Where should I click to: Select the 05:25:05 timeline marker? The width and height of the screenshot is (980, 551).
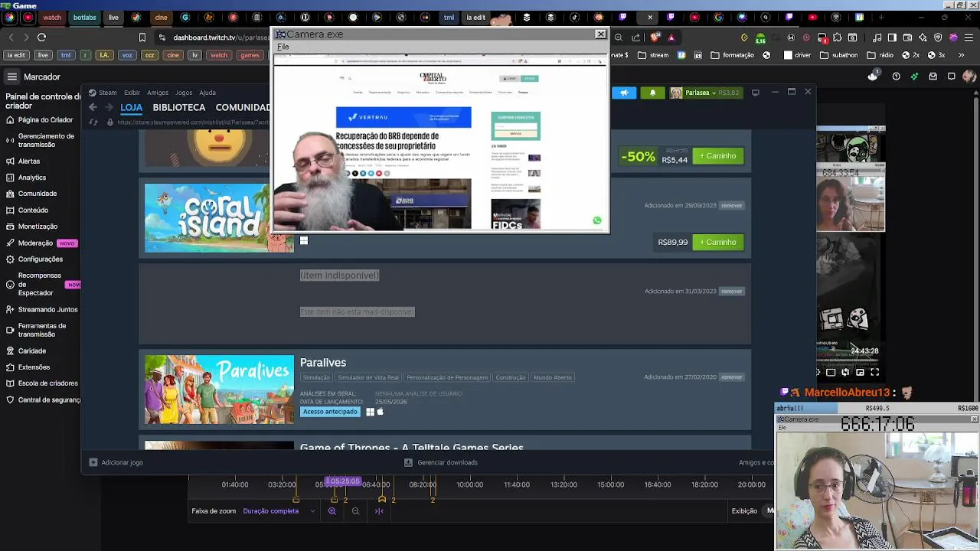[342, 481]
